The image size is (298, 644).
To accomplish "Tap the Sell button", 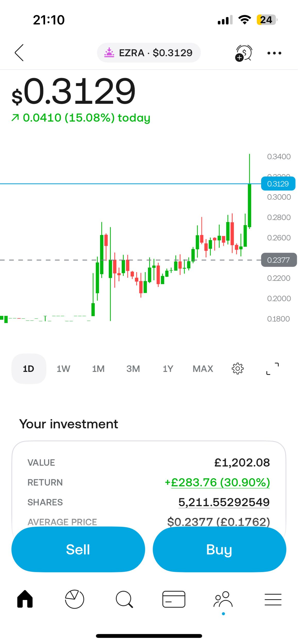I will pyautogui.click(x=78, y=549).
